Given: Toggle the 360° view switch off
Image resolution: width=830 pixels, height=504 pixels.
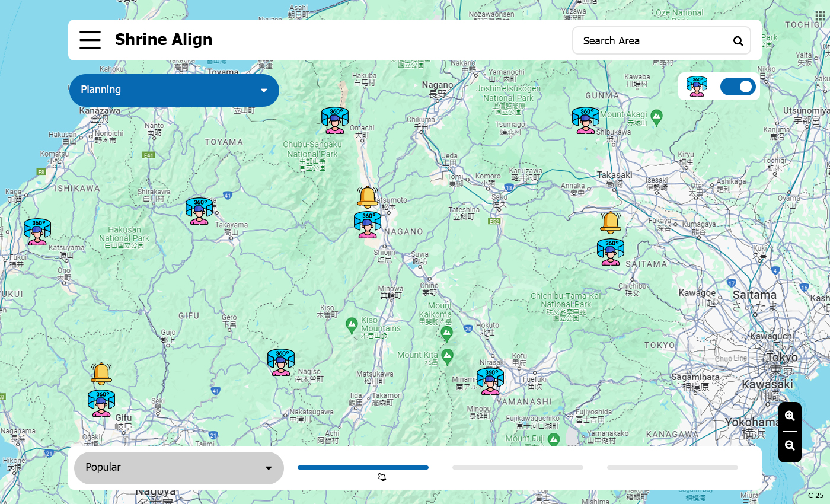Looking at the screenshot, I should coord(738,87).
